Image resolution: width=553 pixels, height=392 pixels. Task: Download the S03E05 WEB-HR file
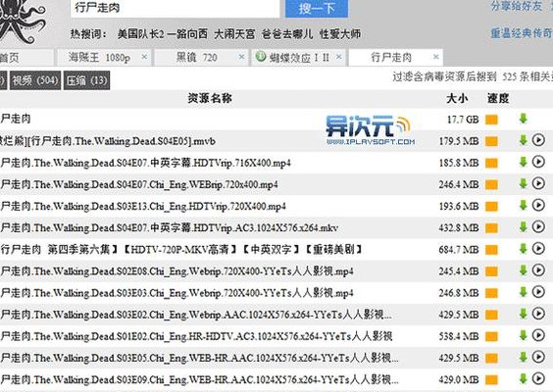(523, 357)
